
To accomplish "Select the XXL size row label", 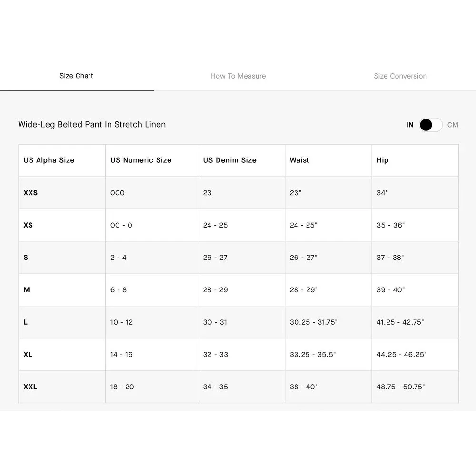I will [30, 387].
